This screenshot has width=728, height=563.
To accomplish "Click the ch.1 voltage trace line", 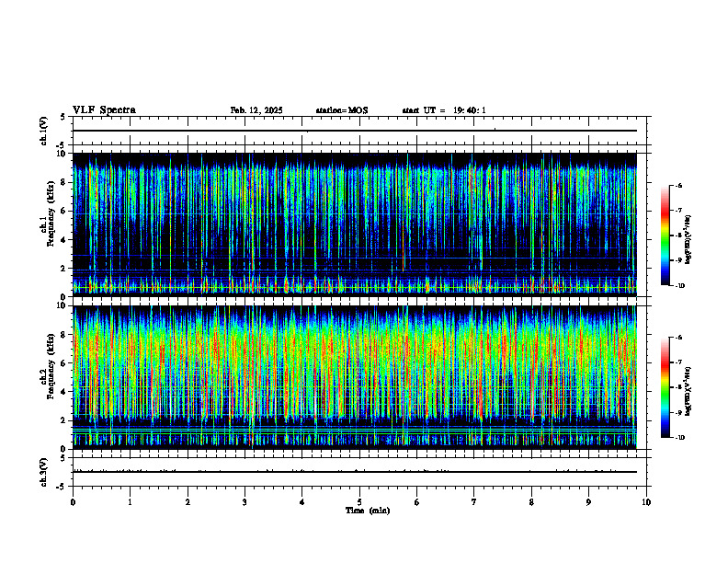I will click(355, 131).
